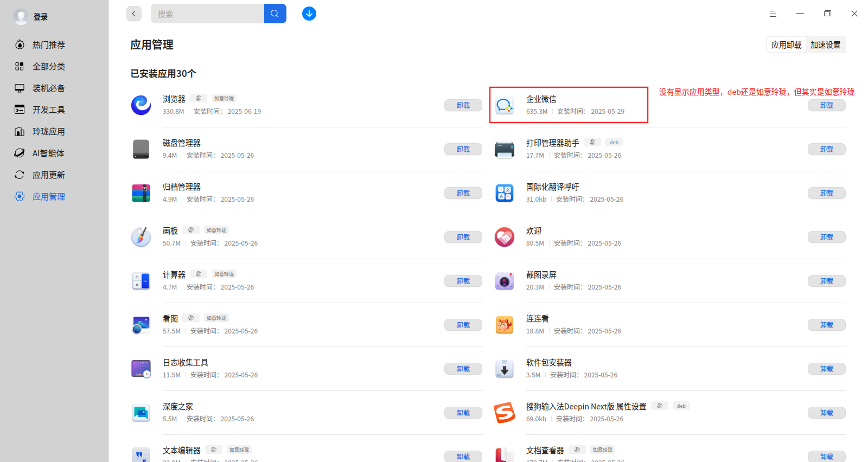
Task: Click 卸载 for 企业微信
Action: [x=827, y=105]
